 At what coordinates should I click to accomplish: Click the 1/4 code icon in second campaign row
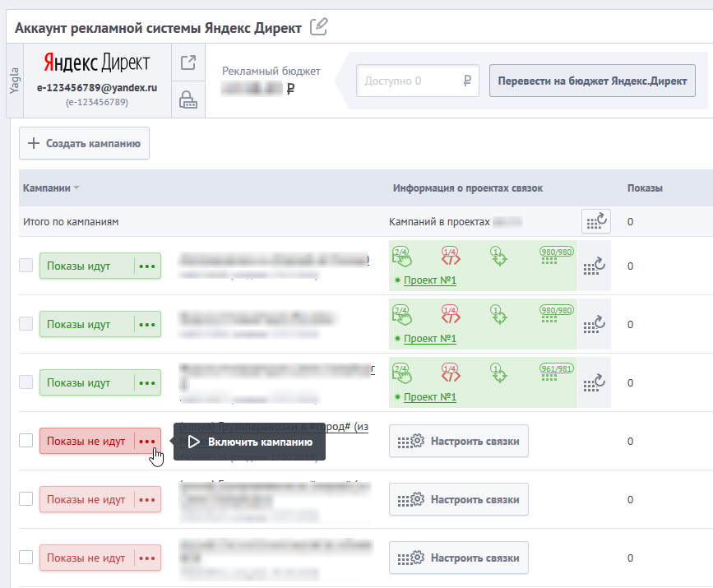[x=451, y=315]
